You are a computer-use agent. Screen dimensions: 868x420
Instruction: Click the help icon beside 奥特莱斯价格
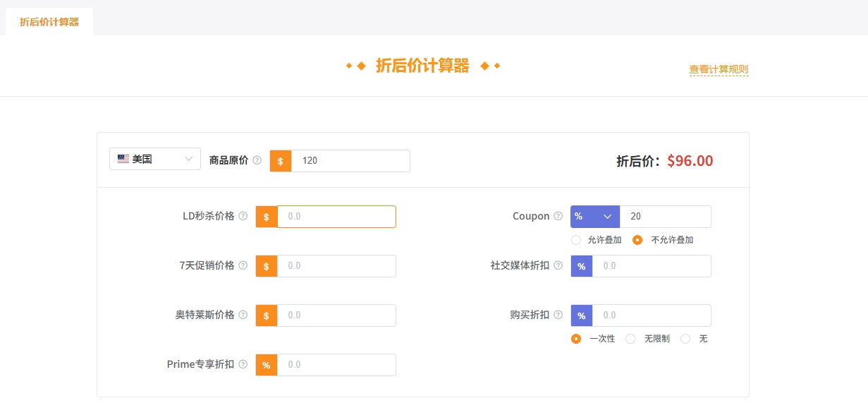pyautogui.click(x=243, y=315)
